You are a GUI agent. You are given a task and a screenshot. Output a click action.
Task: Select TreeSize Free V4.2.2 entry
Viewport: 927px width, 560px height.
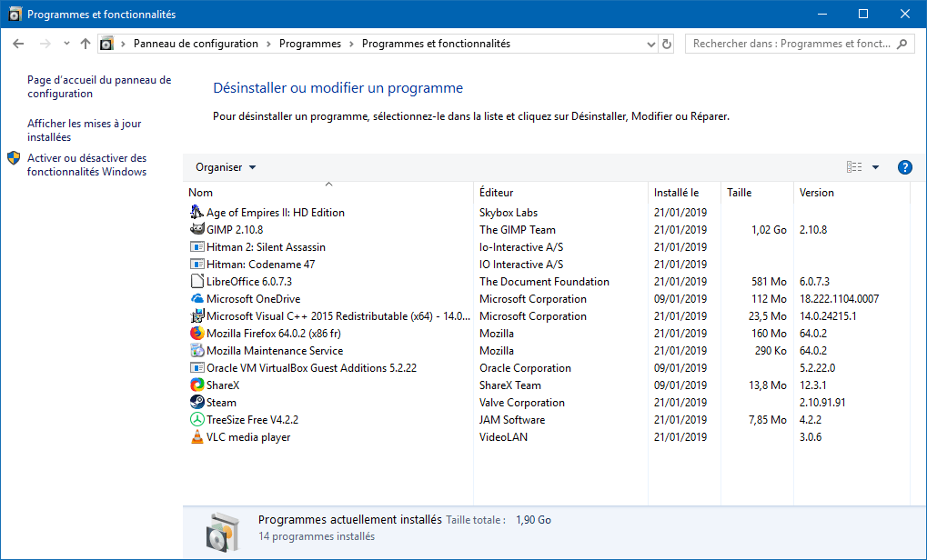tap(252, 419)
